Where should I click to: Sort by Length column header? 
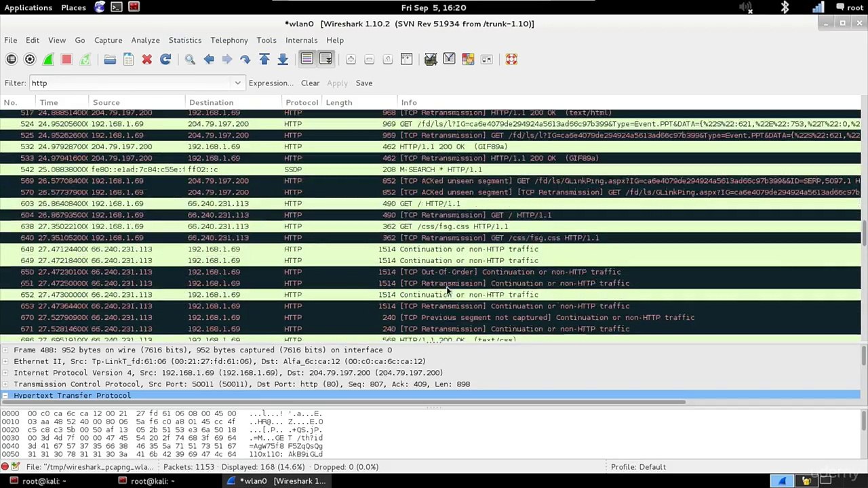click(x=359, y=102)
